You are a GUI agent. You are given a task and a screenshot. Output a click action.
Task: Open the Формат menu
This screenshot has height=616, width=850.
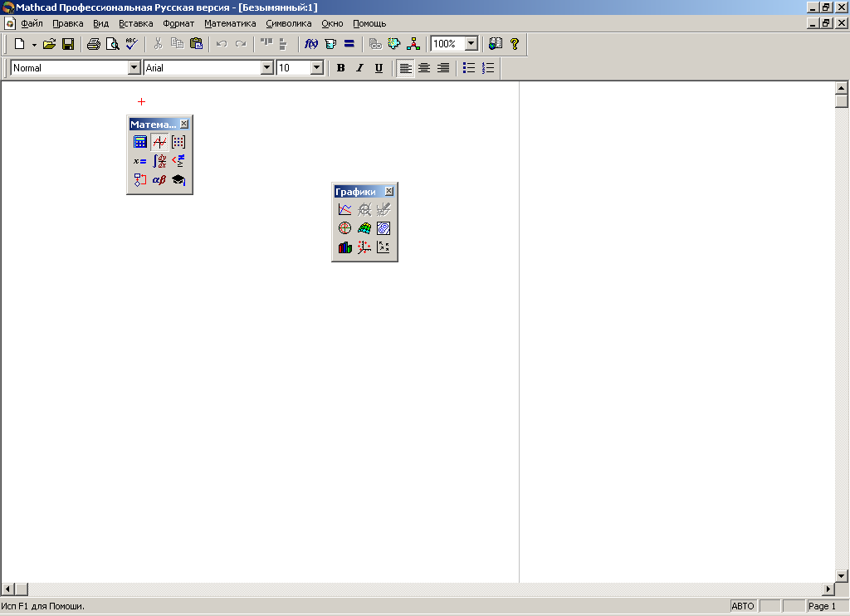point(178,23)
